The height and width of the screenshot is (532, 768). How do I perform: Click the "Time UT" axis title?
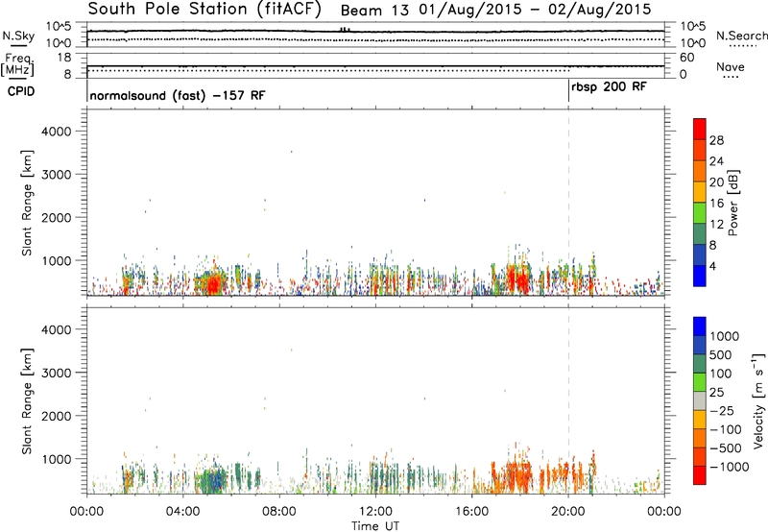375,526
